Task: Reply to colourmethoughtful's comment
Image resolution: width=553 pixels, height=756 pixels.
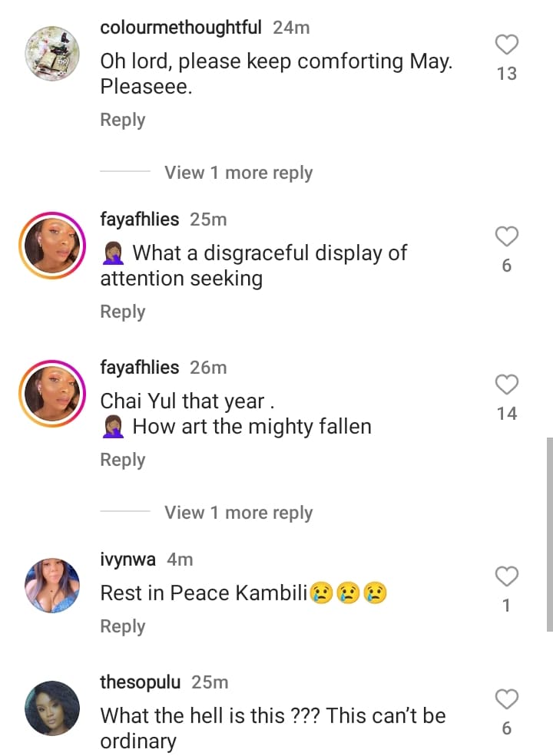Action: point(122,120)
